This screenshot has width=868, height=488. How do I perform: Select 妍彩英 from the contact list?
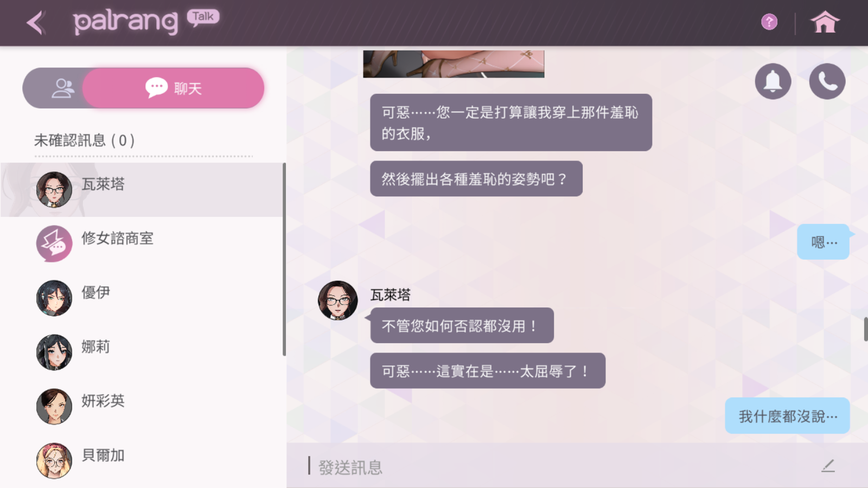click(x=142, y=407)
